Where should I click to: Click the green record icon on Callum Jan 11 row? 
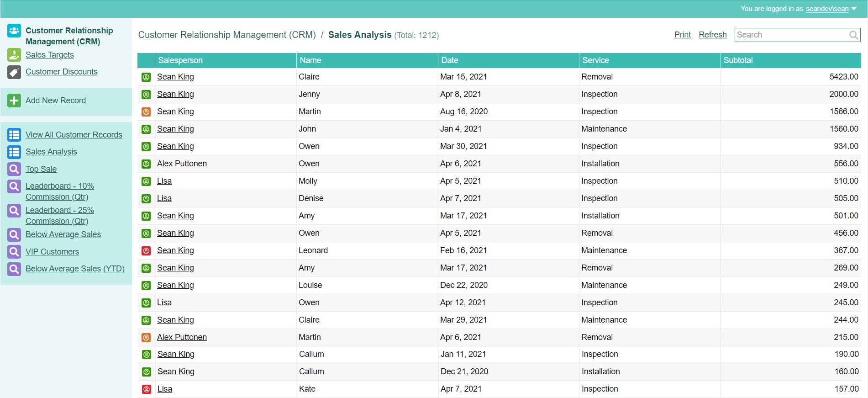147,355
